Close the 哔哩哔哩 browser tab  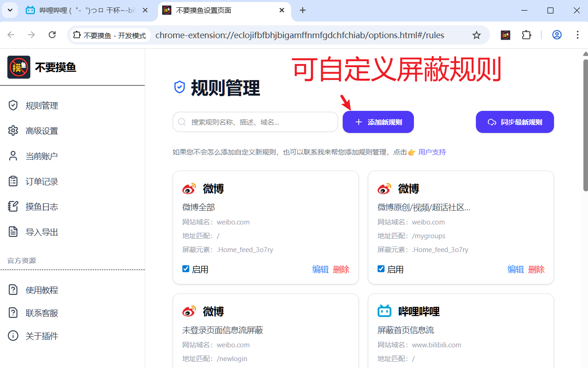(145, 11)
